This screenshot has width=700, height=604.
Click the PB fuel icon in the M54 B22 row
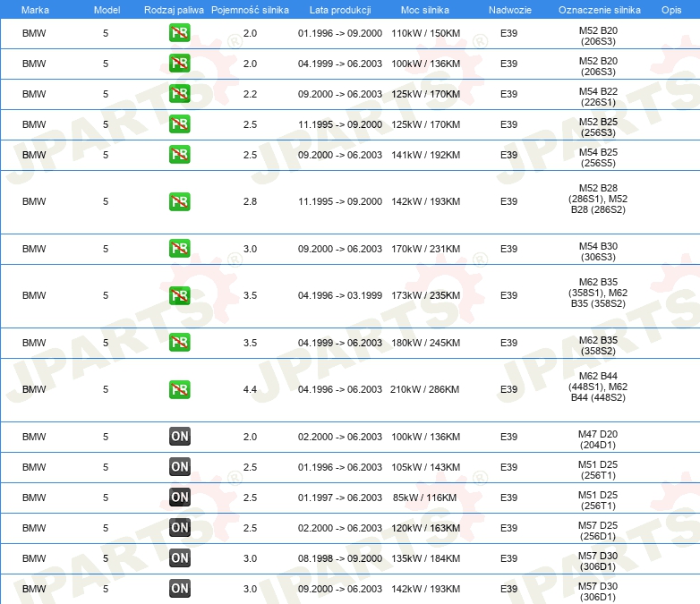[x=179, y=94]
